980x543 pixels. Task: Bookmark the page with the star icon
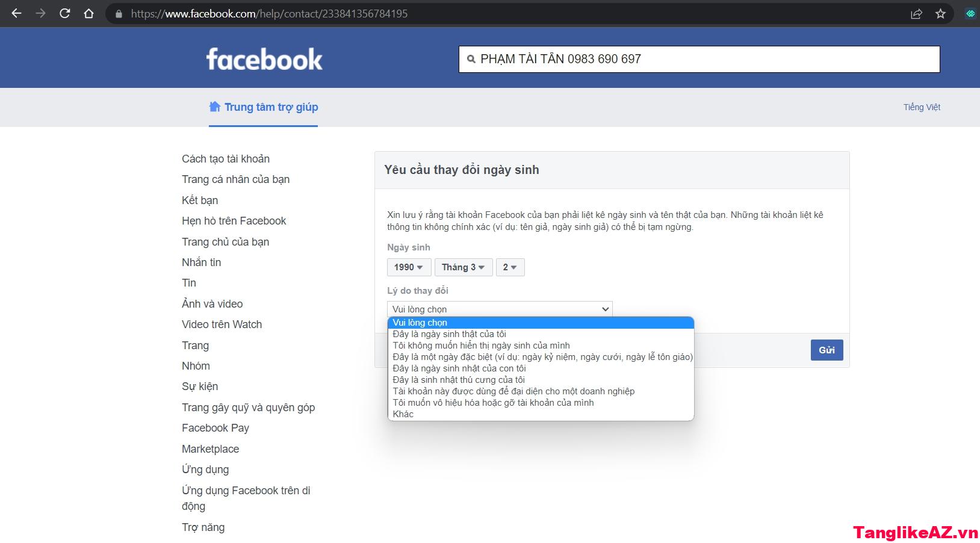point(940,13)
